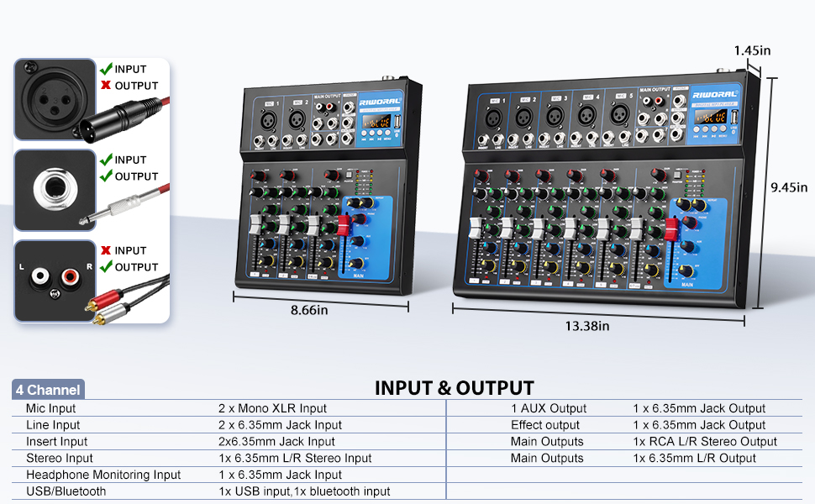Click the red MAIN OUTPUT RCA jack

point(659,99)
